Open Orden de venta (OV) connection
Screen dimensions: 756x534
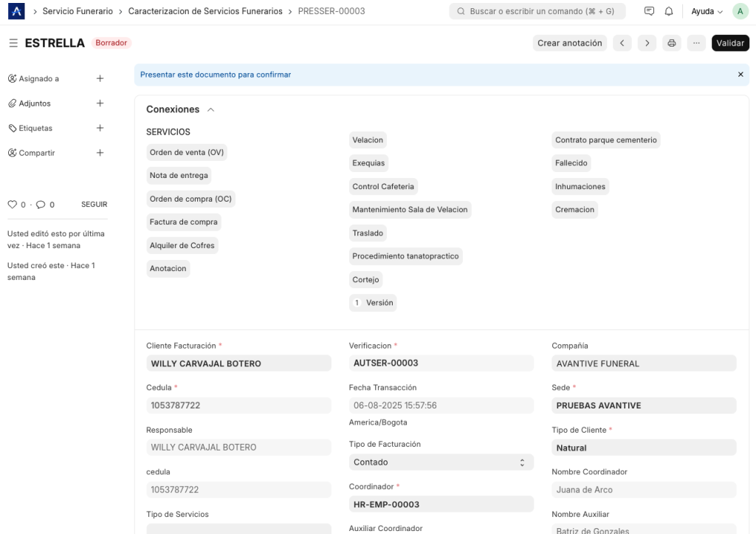click(187, 152)
